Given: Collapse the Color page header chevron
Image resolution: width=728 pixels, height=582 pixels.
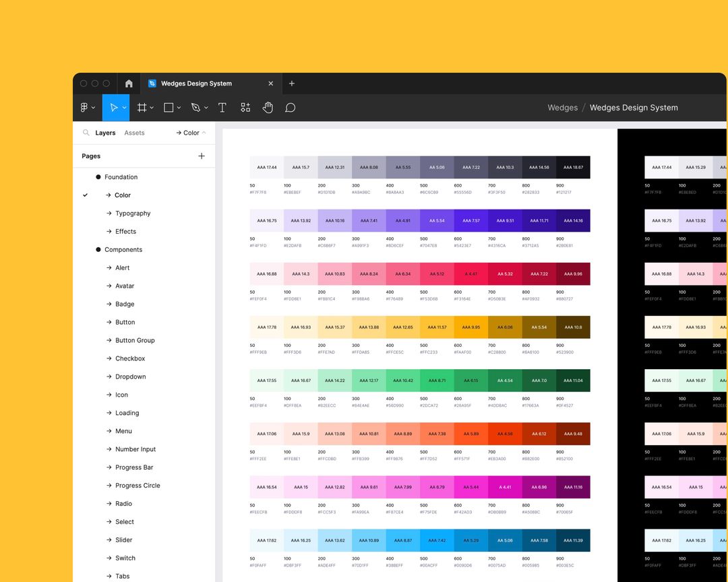Looking at the screenshot, I should (202, 133).
